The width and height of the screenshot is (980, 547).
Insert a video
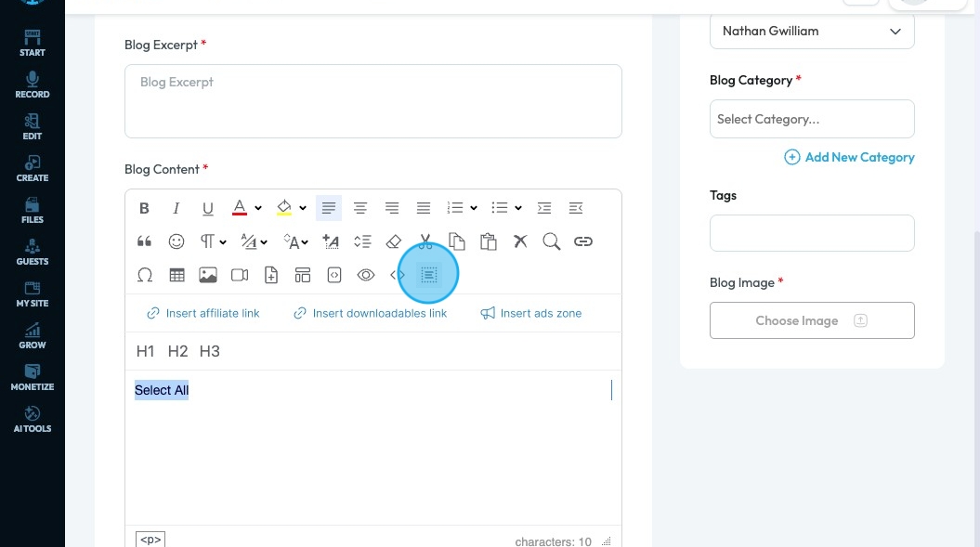coord(240,275)
